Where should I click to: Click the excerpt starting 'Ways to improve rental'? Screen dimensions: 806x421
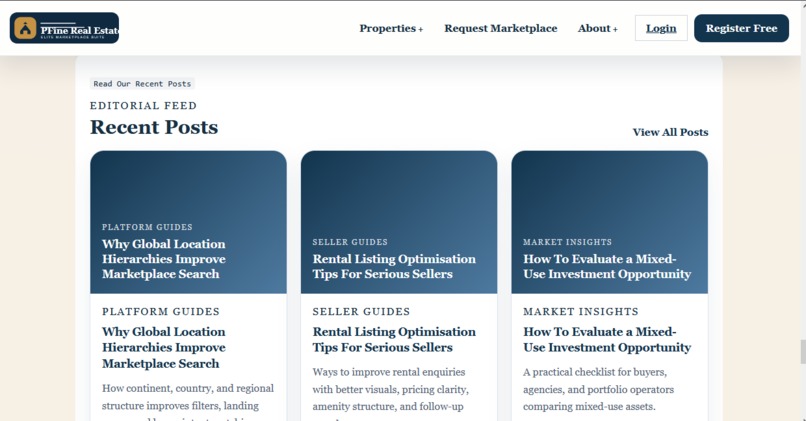391,393
